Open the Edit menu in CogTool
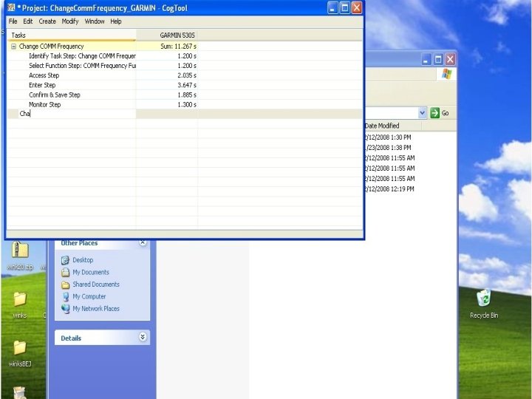 28,21
